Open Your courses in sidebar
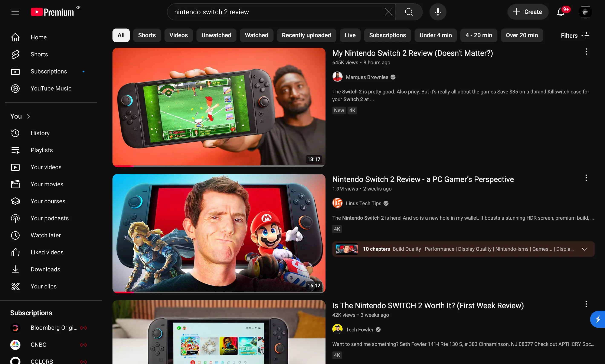 pyautogui.click(x=51, y=201)
